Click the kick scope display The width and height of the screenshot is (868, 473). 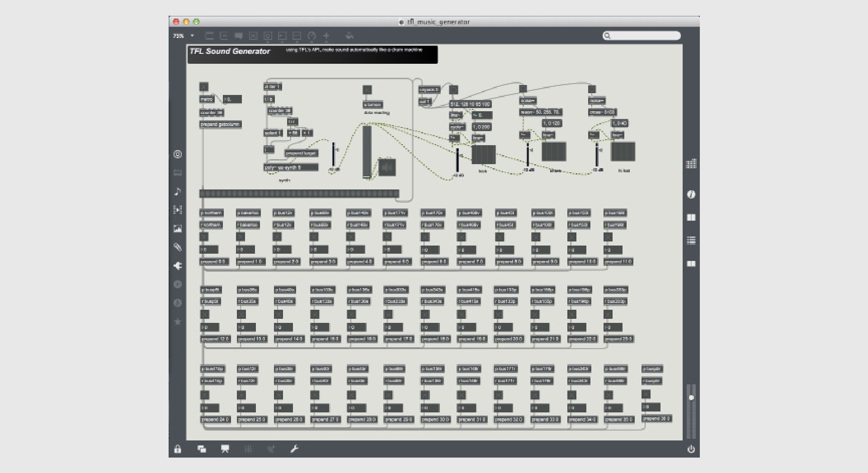coord(484,155)
